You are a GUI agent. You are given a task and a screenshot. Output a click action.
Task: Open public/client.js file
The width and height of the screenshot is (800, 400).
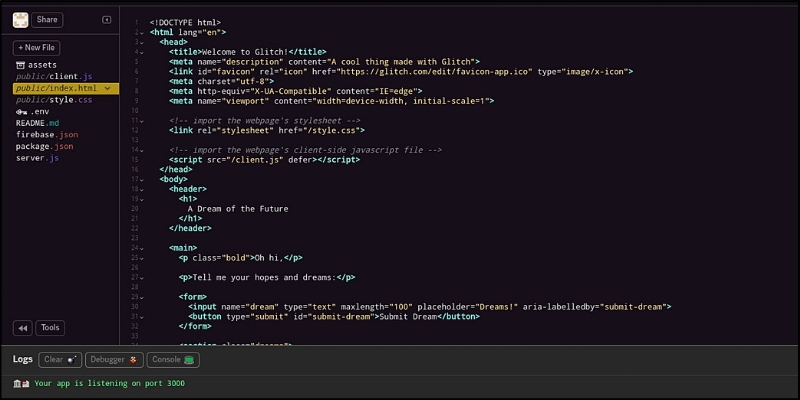coord(54,77)
